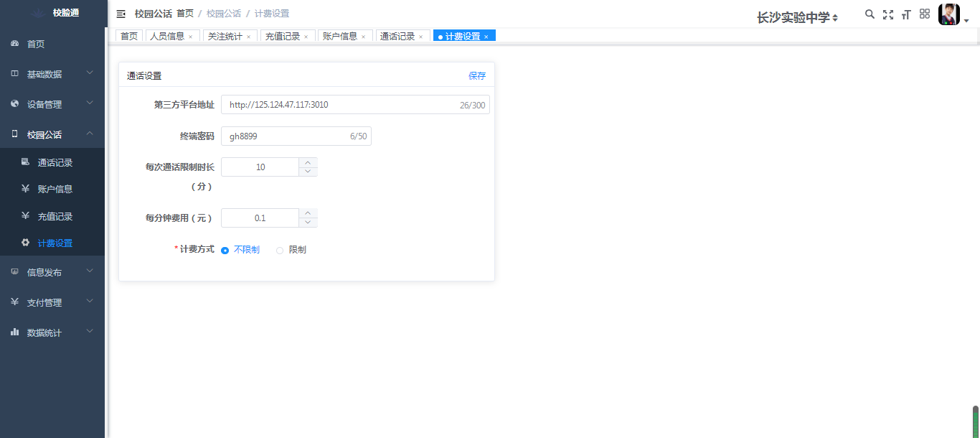Open 通话记录 in the sidebar submenu
980x438 pixels.
coord(55,163)
